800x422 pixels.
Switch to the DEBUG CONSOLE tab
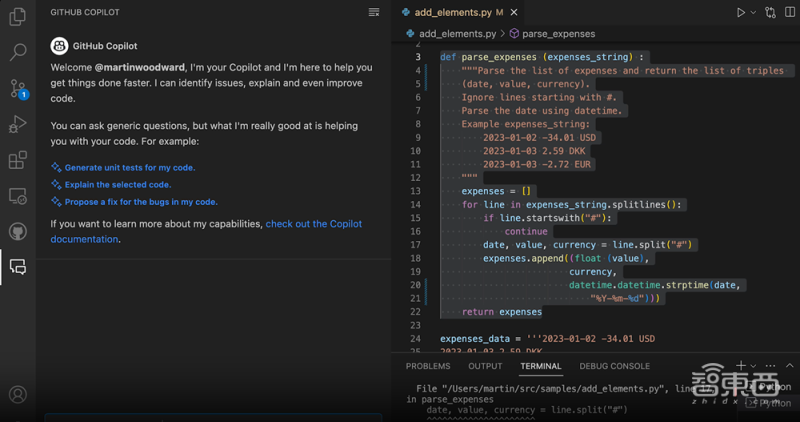coord(614,366)
